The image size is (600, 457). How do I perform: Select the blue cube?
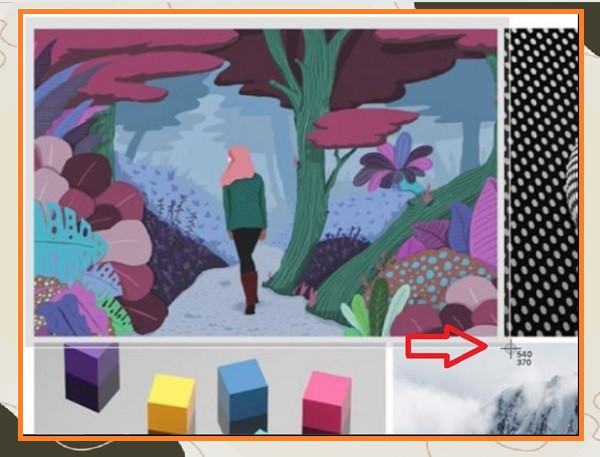click(x=243, y=397)
